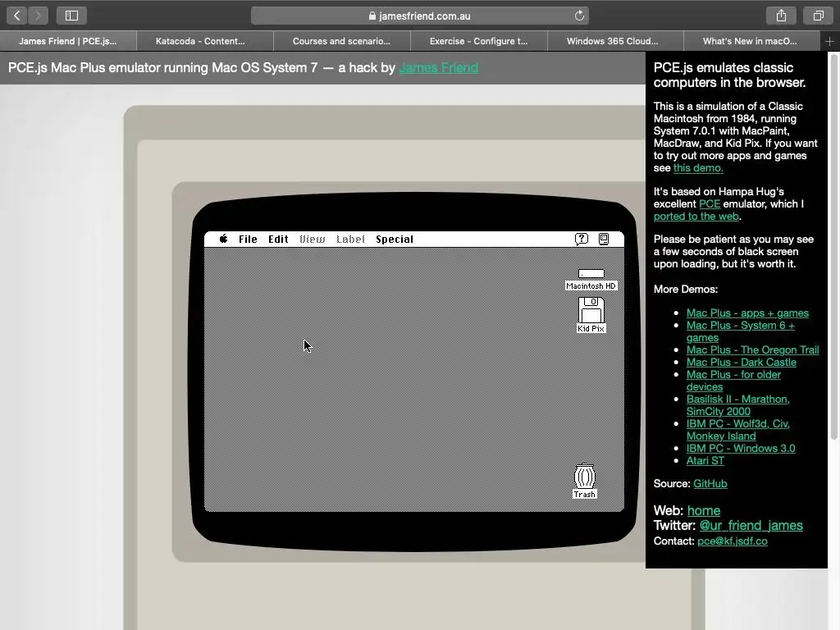The height and width of the screenshot is (630, 840).
Task: Open IBM PC - Windows 3.0 demo
Action: (741, 449)
